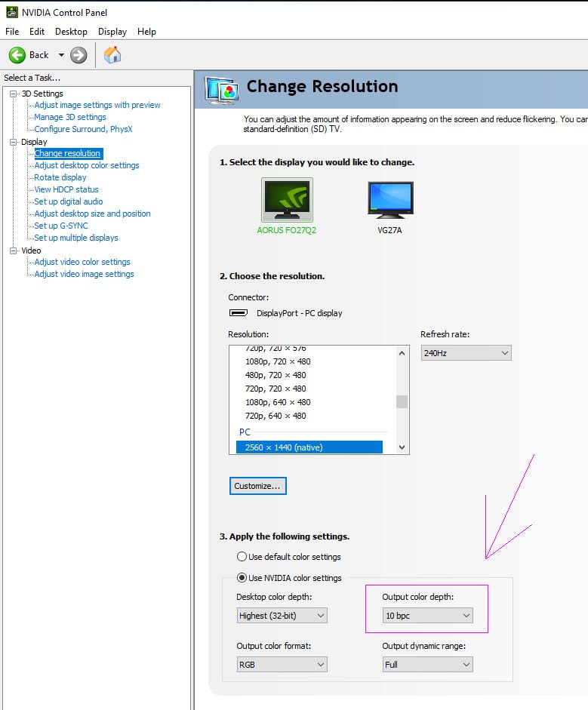Open Set up G-SYNC
The height and width of the screenshot is (710, 588).
pos(61,226)
